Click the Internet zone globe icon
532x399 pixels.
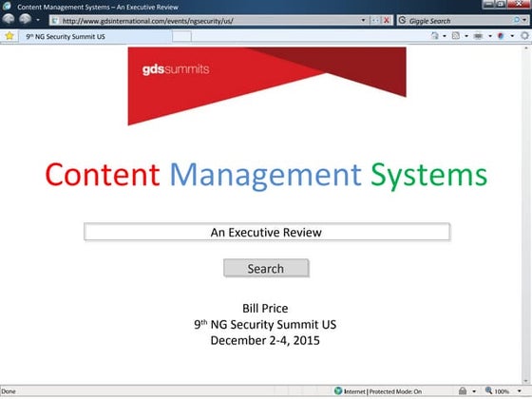coord(338,390)
